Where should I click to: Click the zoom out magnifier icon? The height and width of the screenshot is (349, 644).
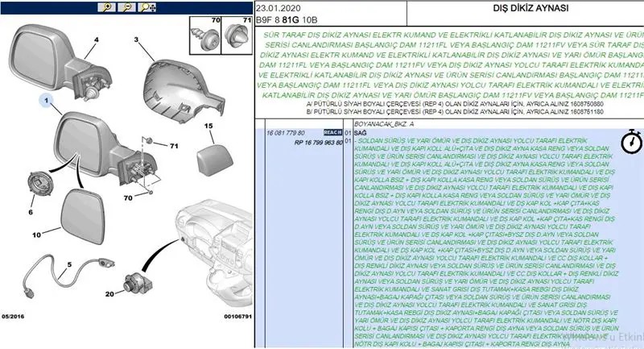tap(126, 6)
